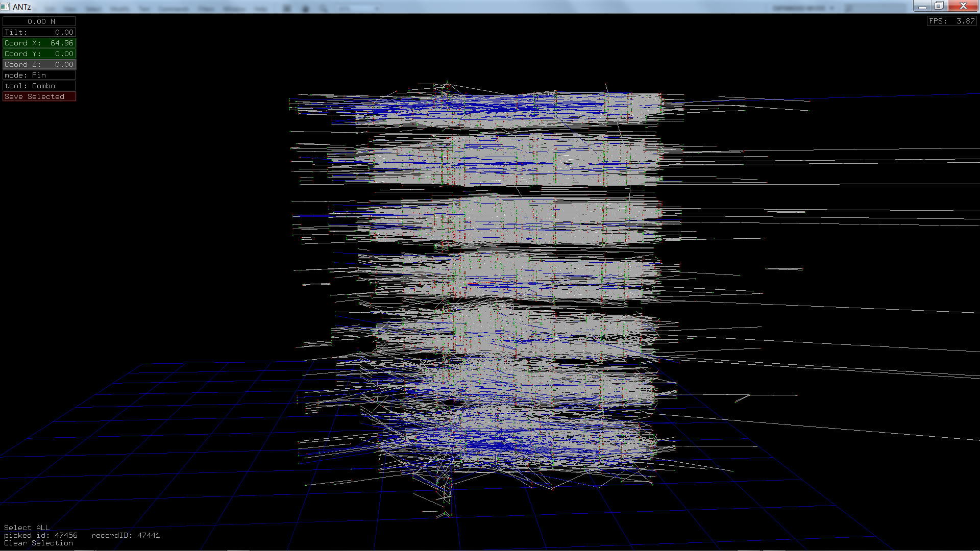Screen dimensions: 980x551
Task: Restore down the ANTz window
Action: click(x=939, y=6)
